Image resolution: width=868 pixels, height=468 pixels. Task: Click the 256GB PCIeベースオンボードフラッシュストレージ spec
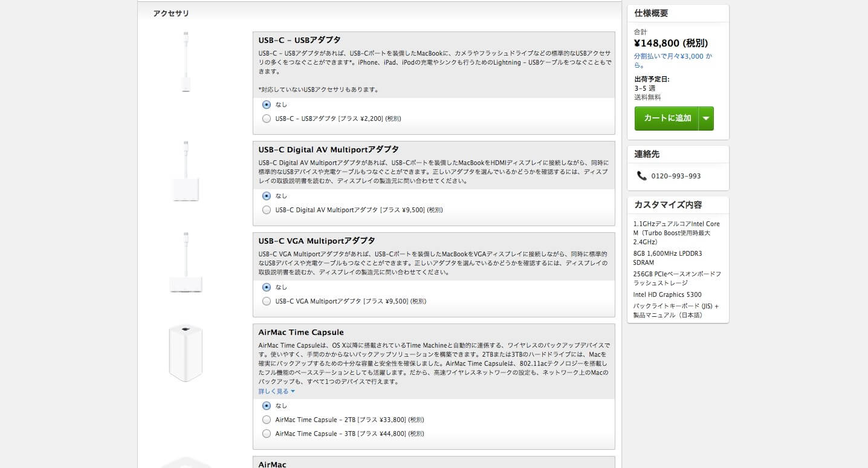click(677, 278)
